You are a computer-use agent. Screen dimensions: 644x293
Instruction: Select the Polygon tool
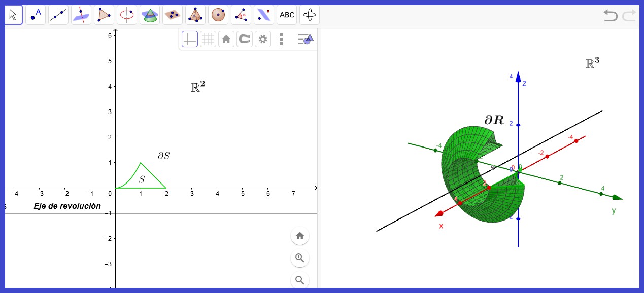coord(104,15)
